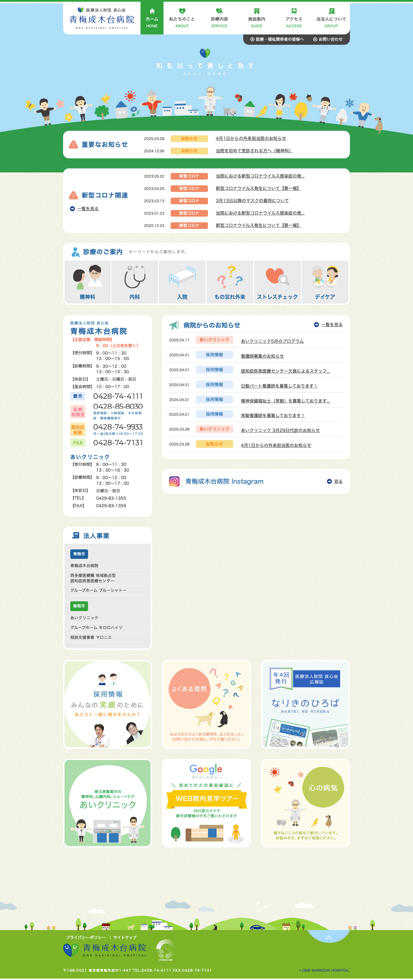The image size is (413, 980).
Task: Open the 診療内容 SERVICE menu
Action: [219, 18]
